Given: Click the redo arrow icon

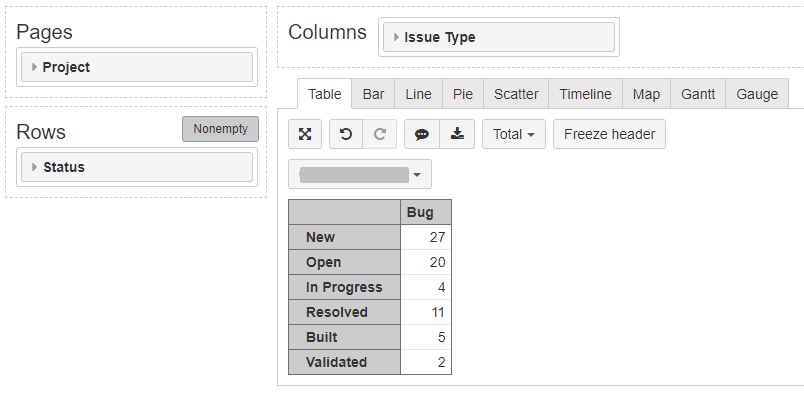Looking at the screenshot, I should (379, 134).
